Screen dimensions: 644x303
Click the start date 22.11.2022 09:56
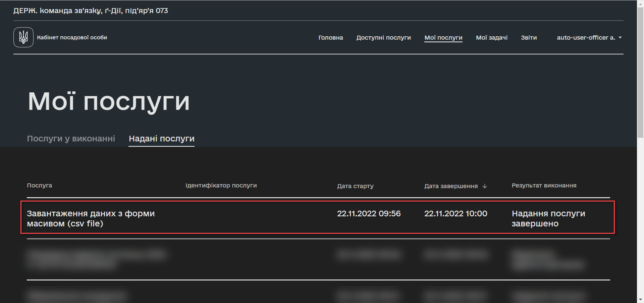(369, 214)
